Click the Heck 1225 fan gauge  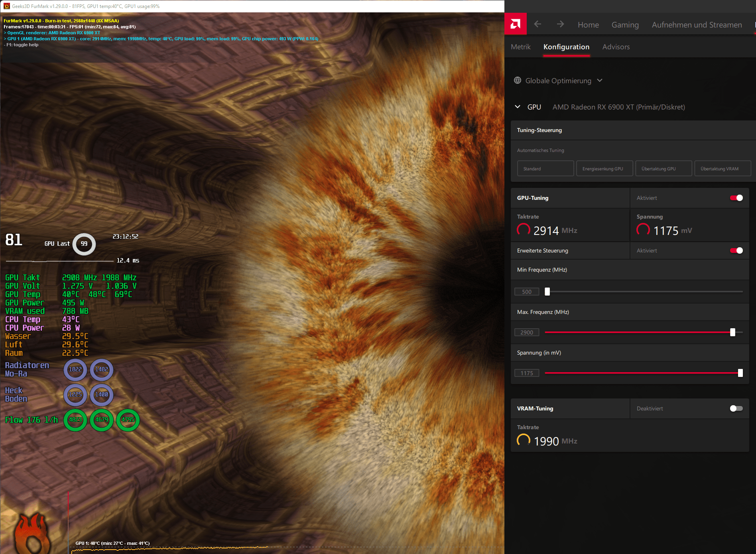point(75,394)
